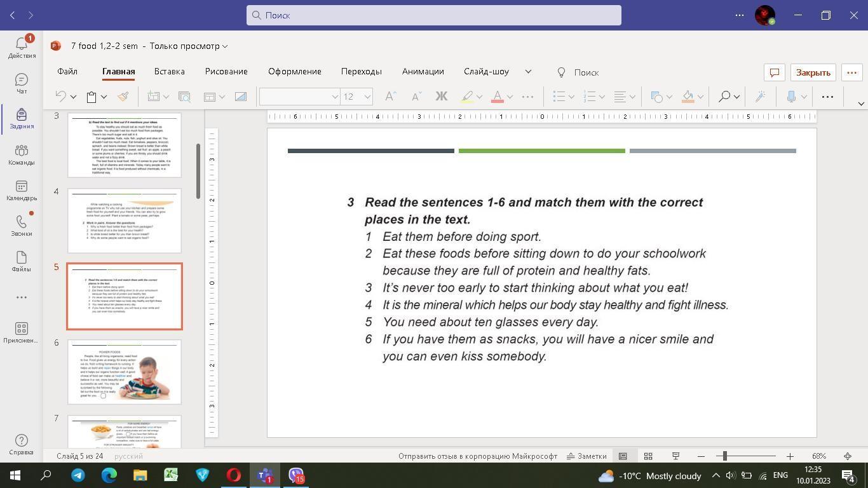Open font color dropdown arrow

tap(510, 97)
